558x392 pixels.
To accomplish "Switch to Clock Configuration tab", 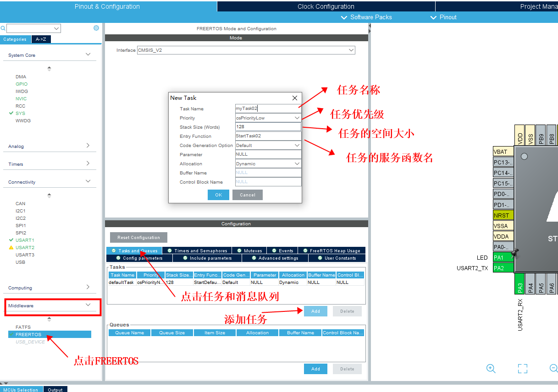I will pos(326,6).
